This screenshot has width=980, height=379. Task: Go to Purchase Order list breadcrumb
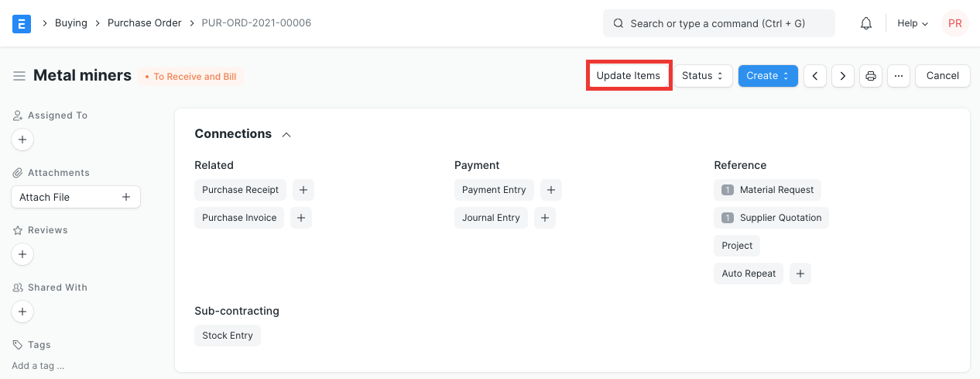coord(144,23)
